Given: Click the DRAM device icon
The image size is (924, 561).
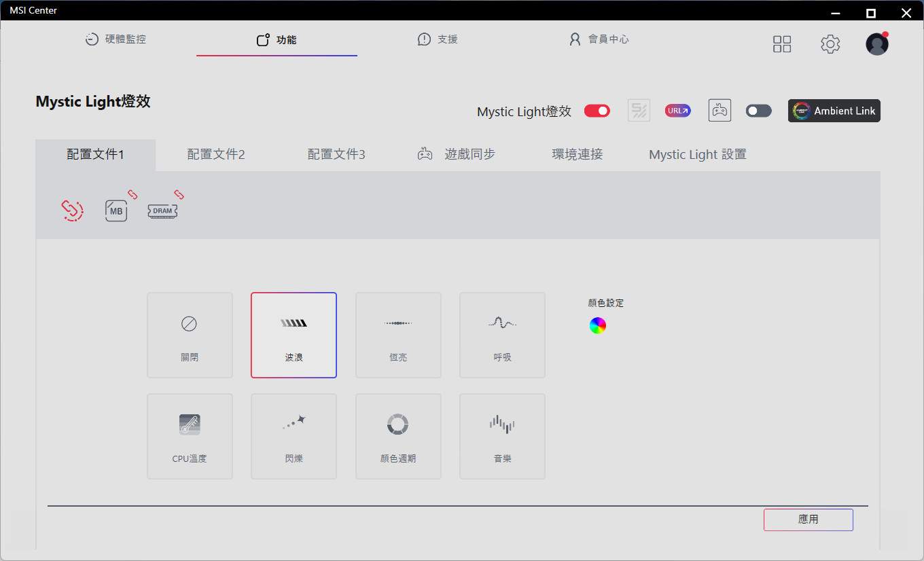Looking at the screenshot, I should point(162,211).
